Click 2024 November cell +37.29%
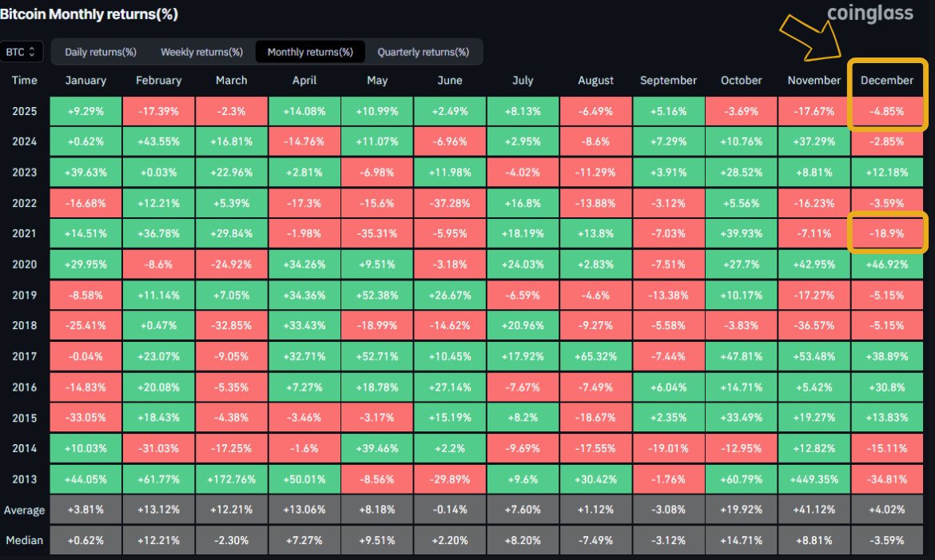 (x=814, y=141)
